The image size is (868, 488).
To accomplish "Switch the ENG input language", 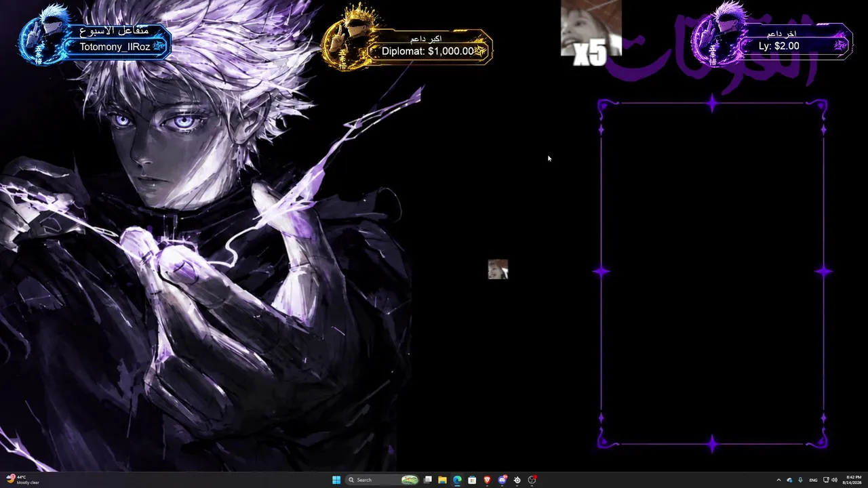I will [x=813, y=480].
